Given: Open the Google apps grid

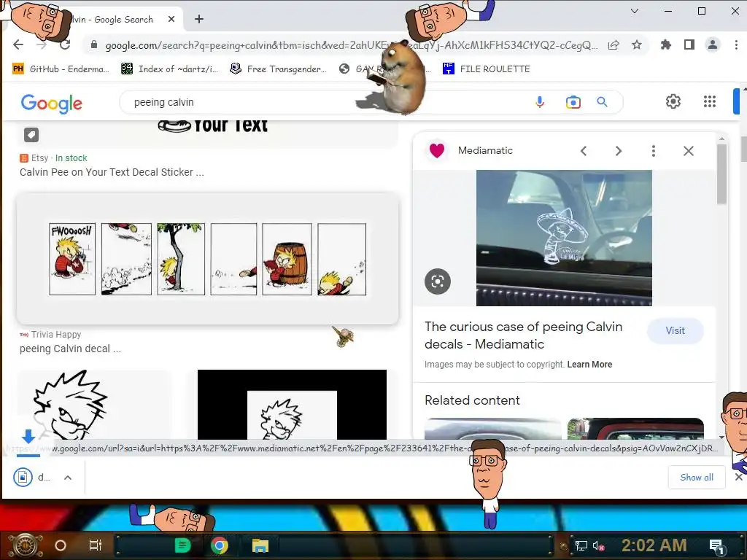Looking at the screenshot, I should [x=710, y=101].
